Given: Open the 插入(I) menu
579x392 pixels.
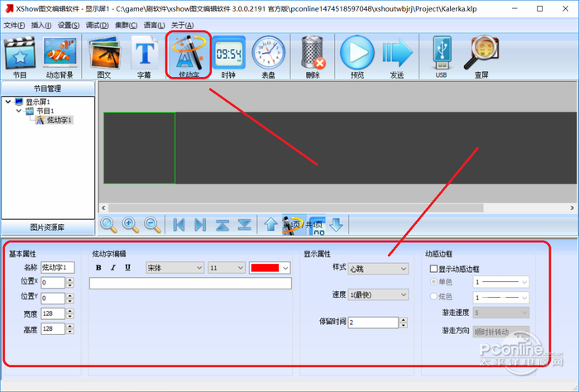Looking at the screenshot, I should coord(41,25).
